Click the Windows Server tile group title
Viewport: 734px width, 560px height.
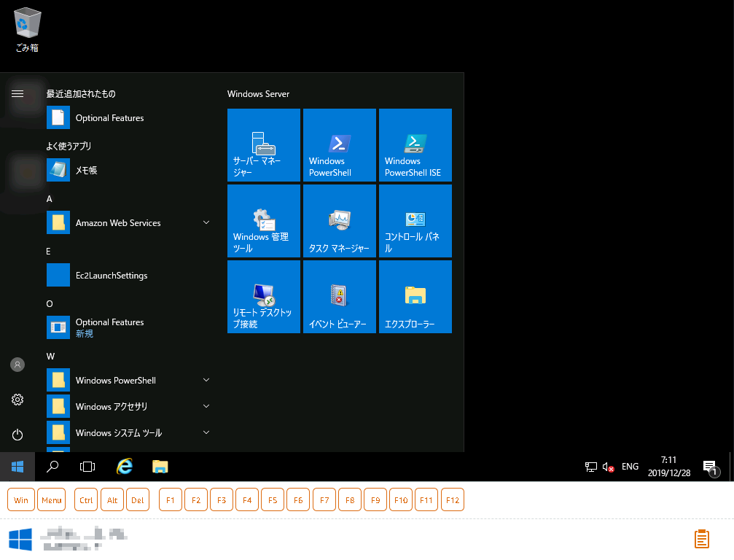259,93
